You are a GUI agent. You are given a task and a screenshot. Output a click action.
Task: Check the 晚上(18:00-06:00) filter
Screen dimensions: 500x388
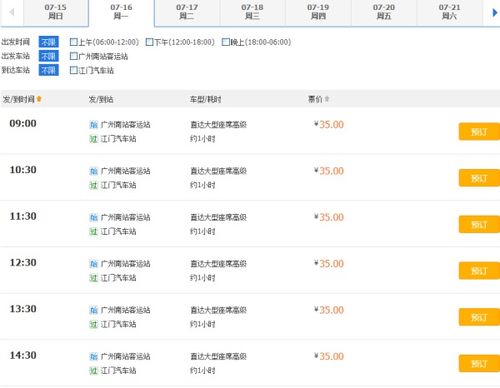point(226,42)
